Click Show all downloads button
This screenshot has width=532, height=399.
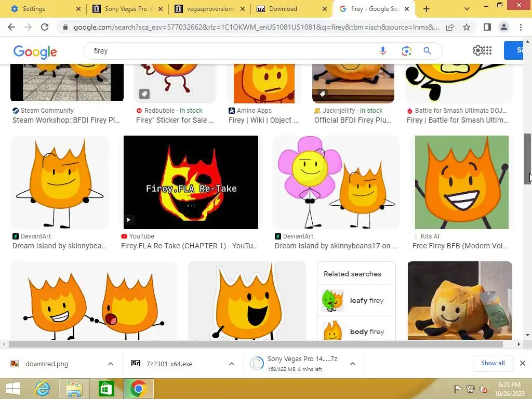point(493,363)
